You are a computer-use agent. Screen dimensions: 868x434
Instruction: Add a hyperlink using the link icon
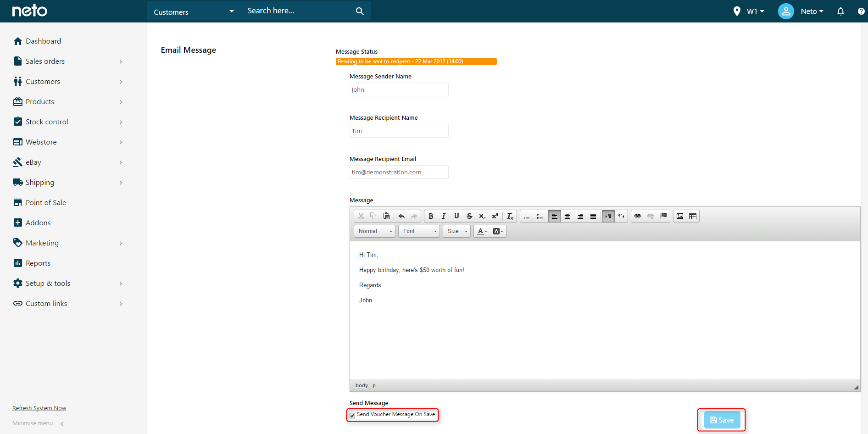[638, 216]
